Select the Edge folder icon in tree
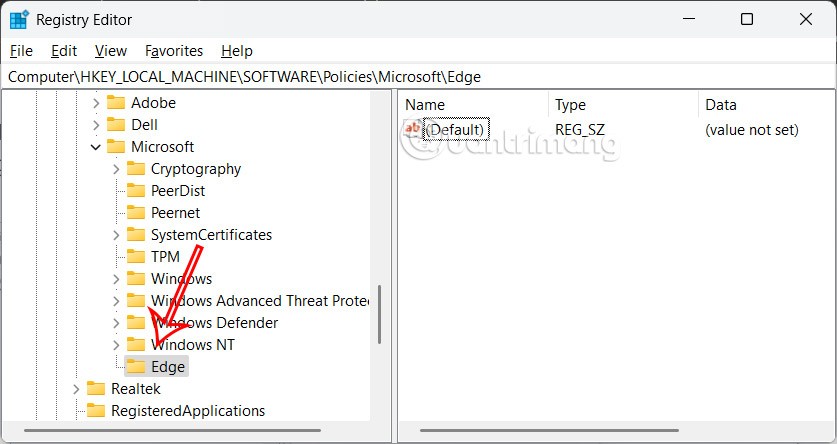The height and width of the screenshot is (444, 837). click(x=136, y=367)
